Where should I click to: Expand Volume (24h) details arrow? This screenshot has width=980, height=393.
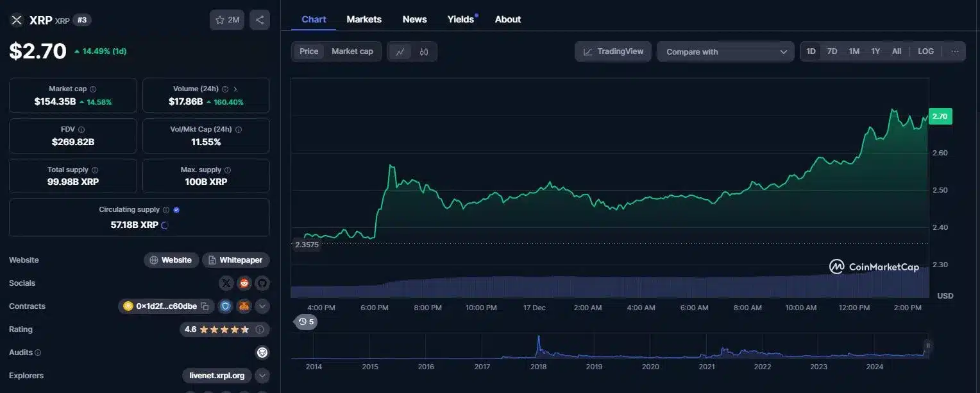click(x=235, y=89)
